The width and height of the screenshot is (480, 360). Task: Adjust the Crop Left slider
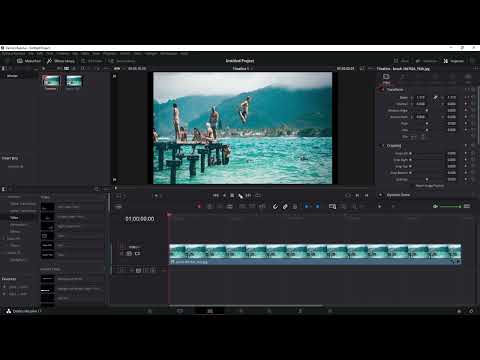click(x=427, y=154)
